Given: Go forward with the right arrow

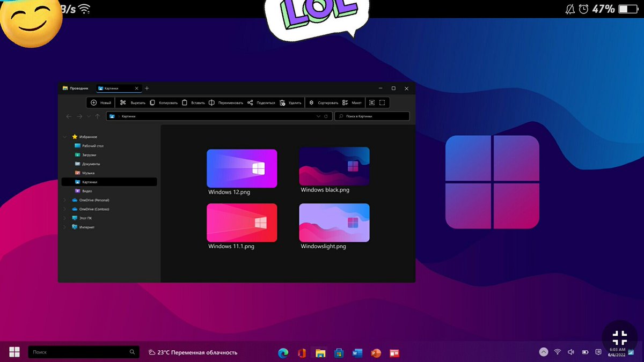Looking at the screenshot, I should [x=79, y=116].
